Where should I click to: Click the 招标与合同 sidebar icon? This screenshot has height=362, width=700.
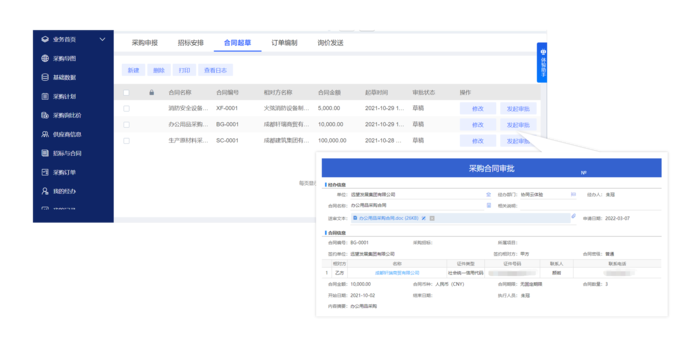[x=45, y=153]
